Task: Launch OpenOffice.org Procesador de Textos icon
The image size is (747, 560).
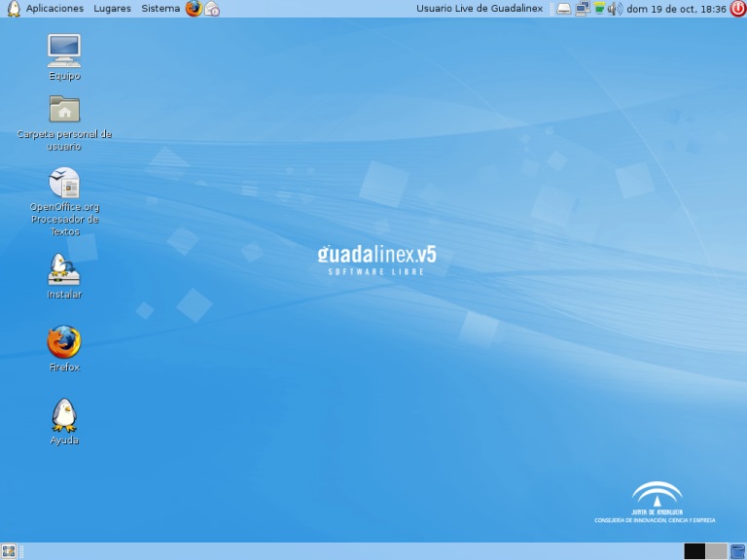Action: pyautogui.click(x=64, y=183)
